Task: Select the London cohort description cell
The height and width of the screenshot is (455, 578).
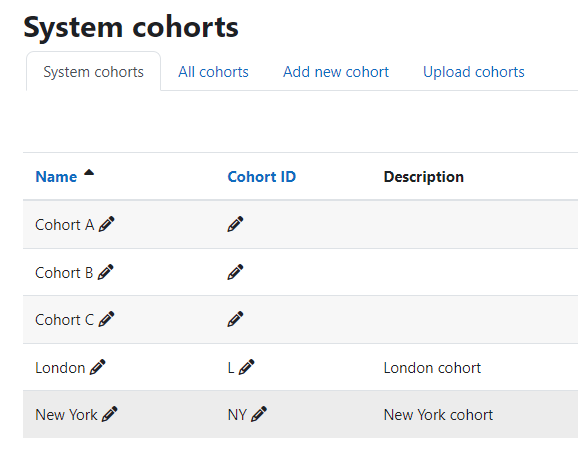Action: (x=432, y=368)
